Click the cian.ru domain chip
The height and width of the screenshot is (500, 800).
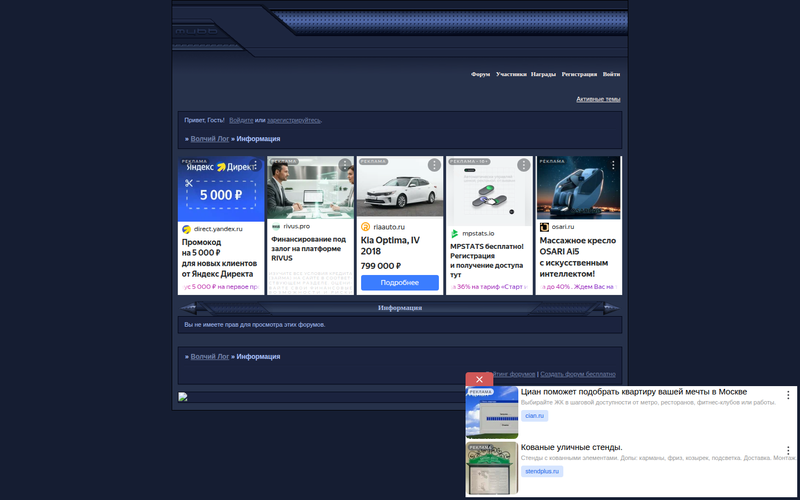pos(534,416)
